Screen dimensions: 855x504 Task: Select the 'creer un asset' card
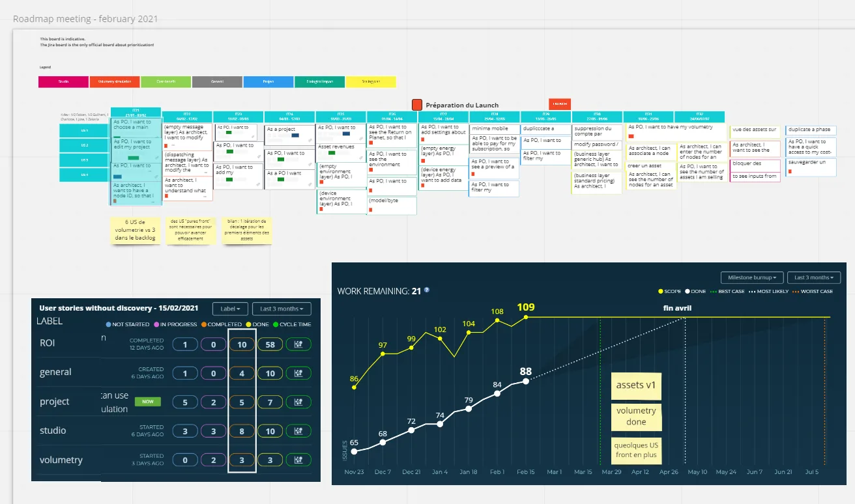click(650, 165)
